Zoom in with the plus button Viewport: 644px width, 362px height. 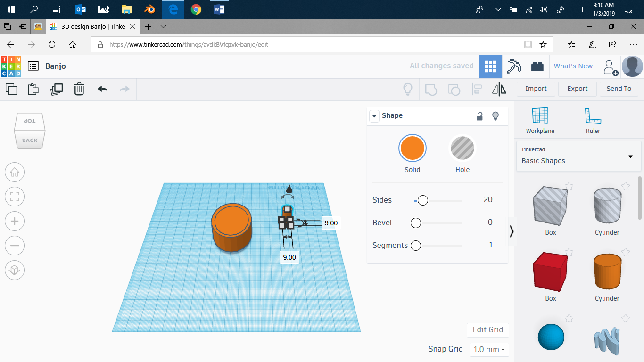[x=15, y=221]
